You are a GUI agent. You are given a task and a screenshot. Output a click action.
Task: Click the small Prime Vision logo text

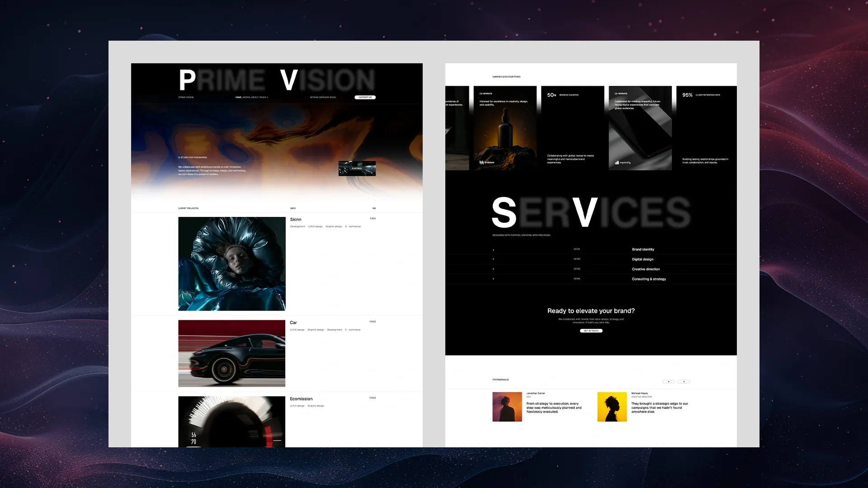[186, 97]
